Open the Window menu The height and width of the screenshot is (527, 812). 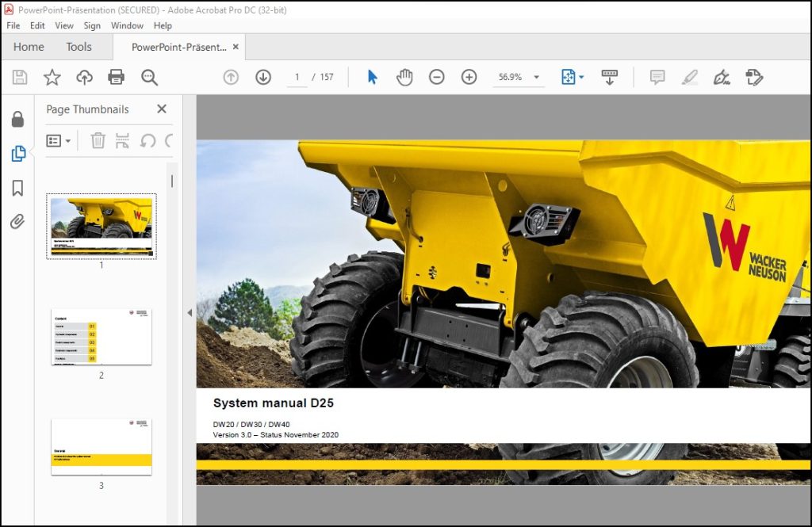pos(127,25)
